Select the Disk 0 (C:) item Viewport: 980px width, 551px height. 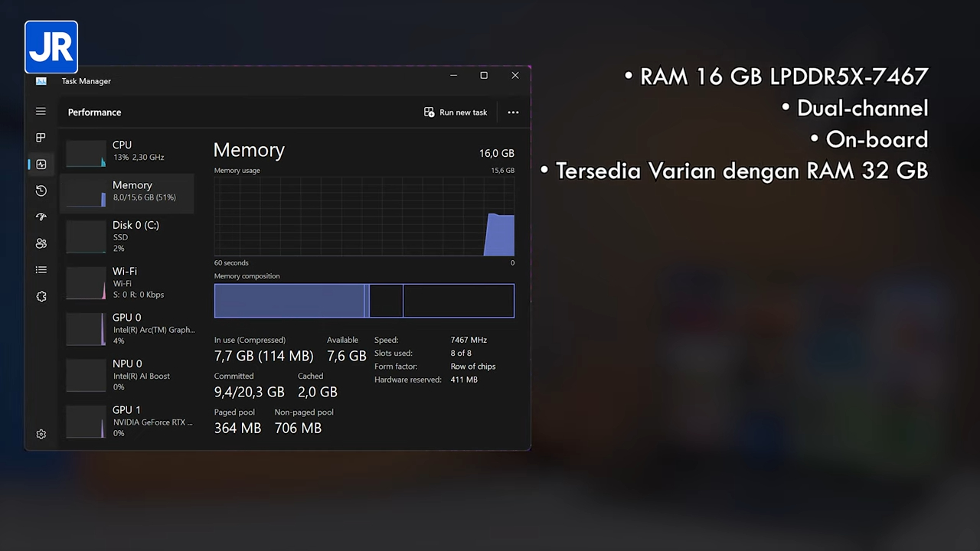[x=127, y=236]
